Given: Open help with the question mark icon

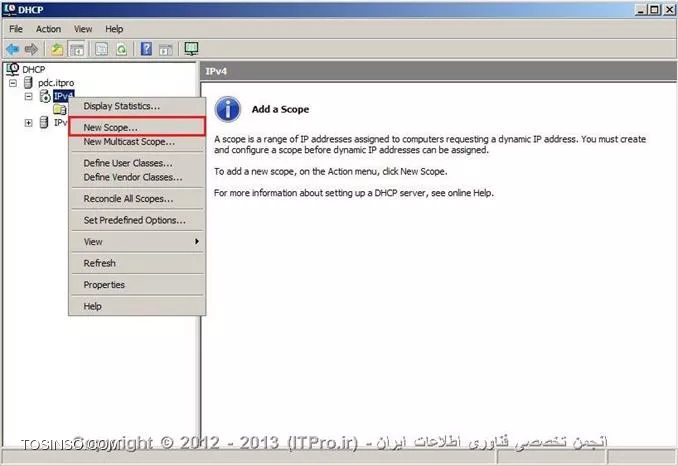Looking at the screenshot, I should pos(147,49).
